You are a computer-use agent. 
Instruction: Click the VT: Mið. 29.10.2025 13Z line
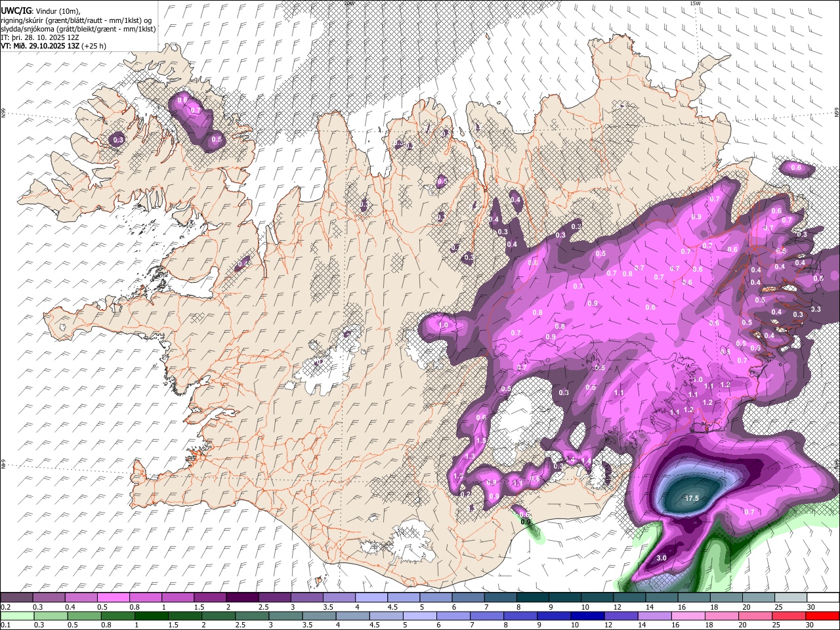click(x=40, y=46)
